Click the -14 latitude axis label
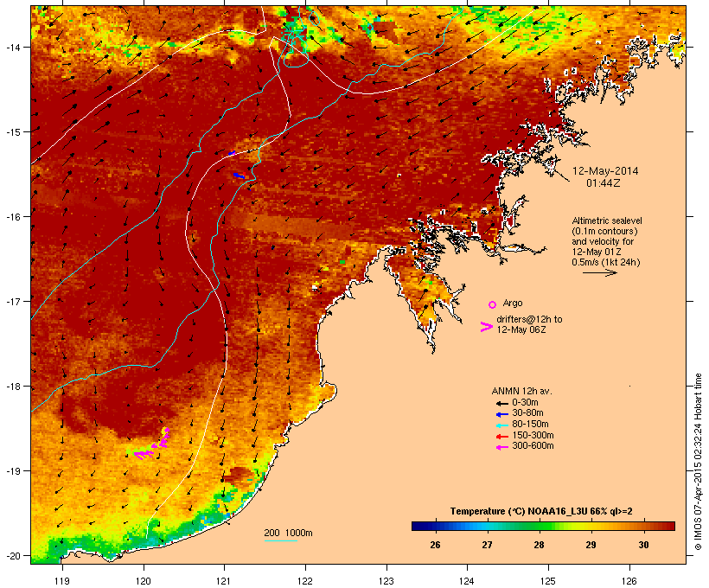The width and height of the screenshot is (709, 588). (x=12, y=47)
